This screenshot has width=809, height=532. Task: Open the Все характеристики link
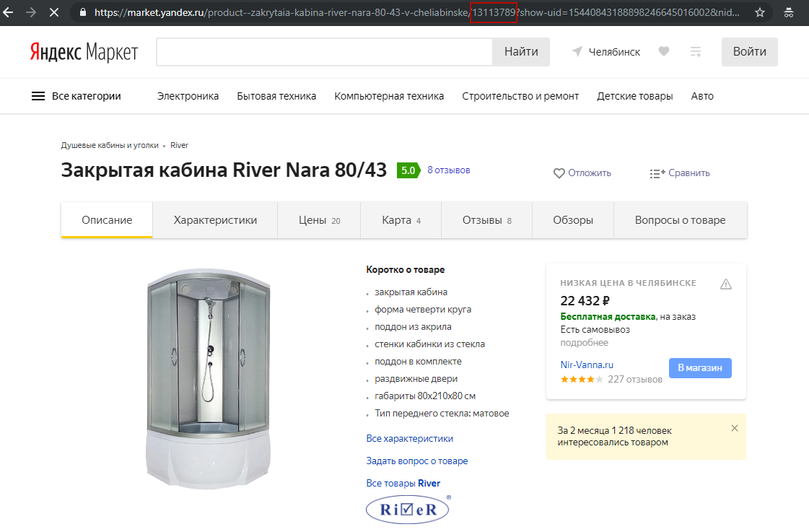410,439
